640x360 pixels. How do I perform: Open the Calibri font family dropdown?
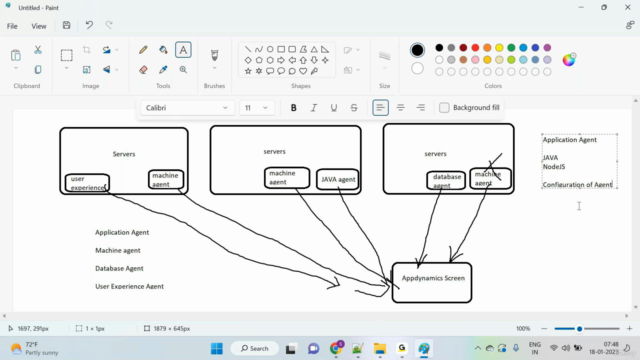point(187,108)
